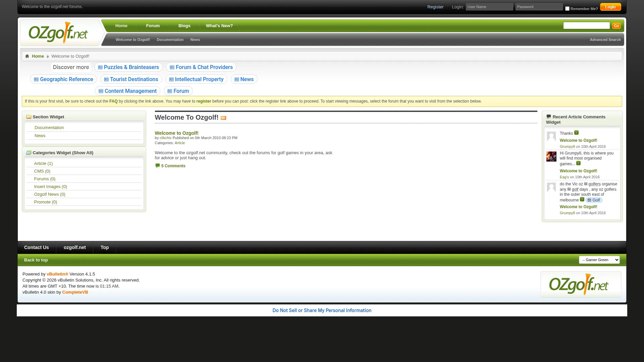The width and height of the screenshot is (644, 362).
Task: Open Documentation in Section Widget
Action: click(49, 128)
